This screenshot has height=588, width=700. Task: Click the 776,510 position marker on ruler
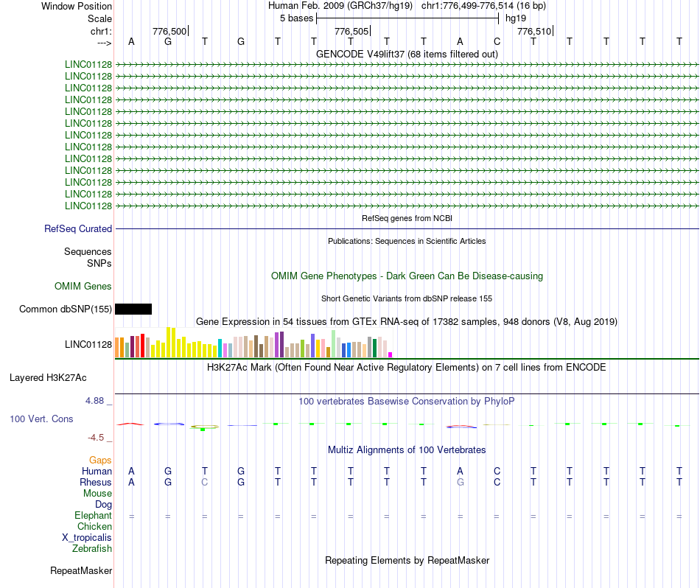tap(535, 31)
